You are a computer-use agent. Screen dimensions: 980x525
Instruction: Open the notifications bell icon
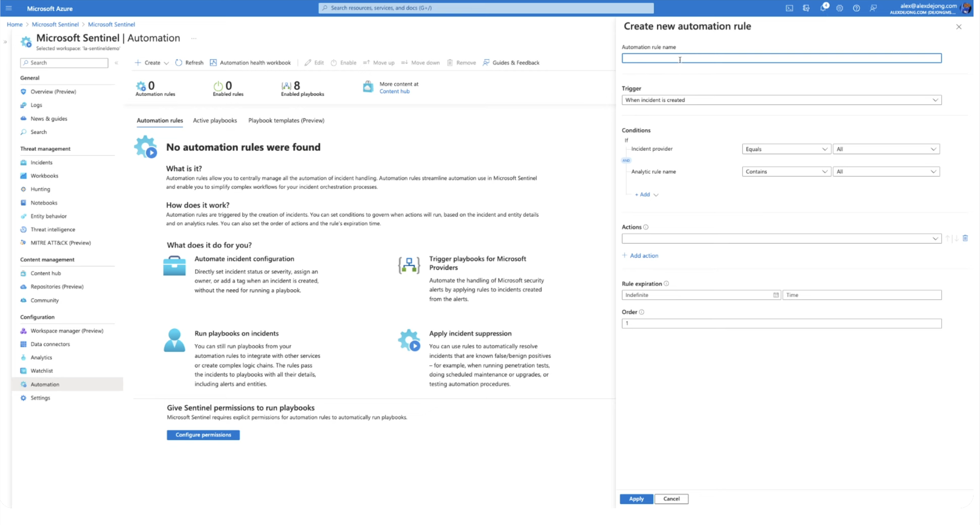823,8
